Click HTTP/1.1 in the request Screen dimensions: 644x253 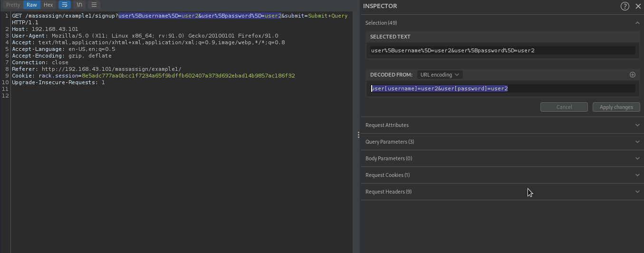coord(25,22)
